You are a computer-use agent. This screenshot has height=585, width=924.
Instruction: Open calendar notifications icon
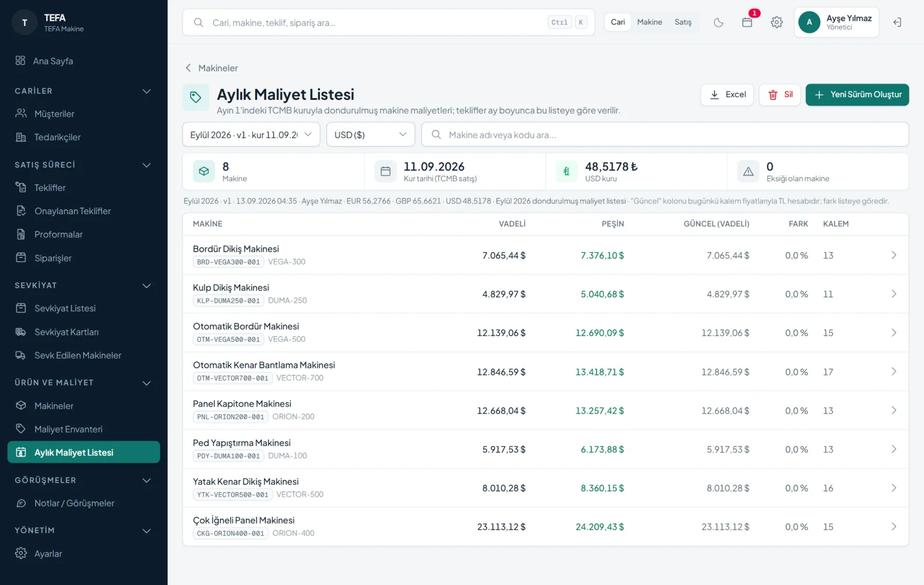pyautogui.click(x=747, y=23)
